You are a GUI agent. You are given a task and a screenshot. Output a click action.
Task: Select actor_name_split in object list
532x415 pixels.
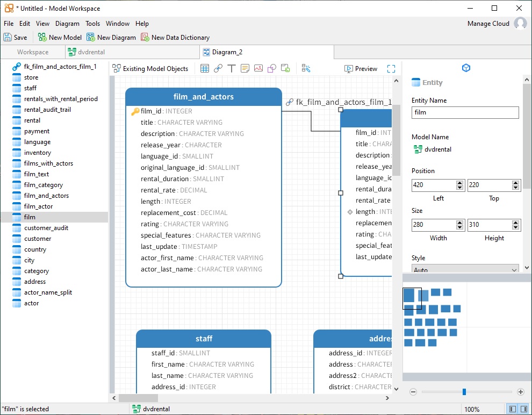[x=54, y=292]
